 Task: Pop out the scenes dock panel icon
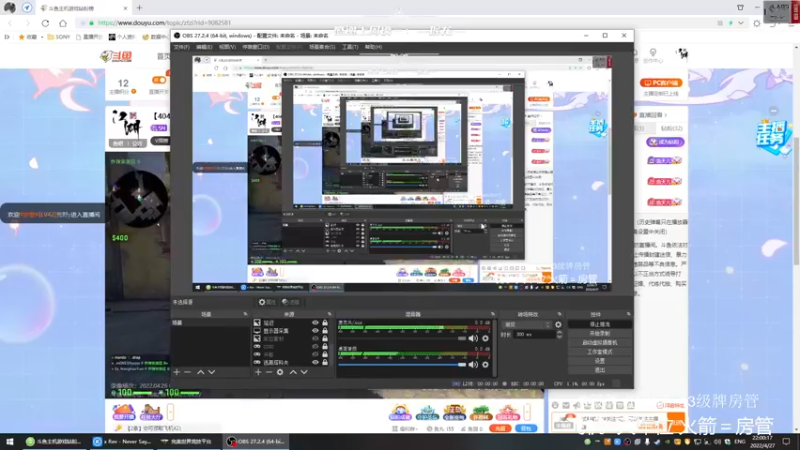tap(245, 314)
